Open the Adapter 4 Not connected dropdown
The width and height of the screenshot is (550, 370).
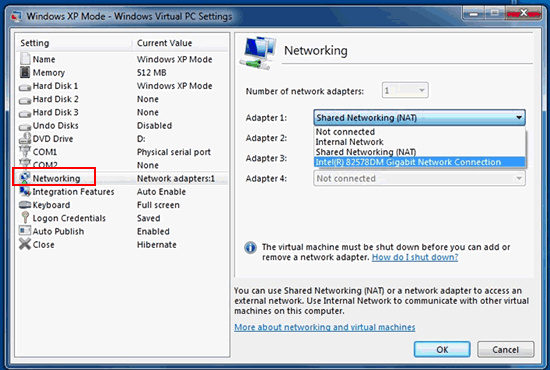[420, 179]
